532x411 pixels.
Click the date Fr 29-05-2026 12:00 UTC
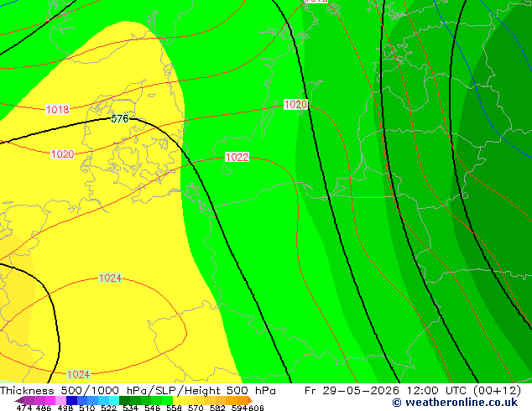387,391
